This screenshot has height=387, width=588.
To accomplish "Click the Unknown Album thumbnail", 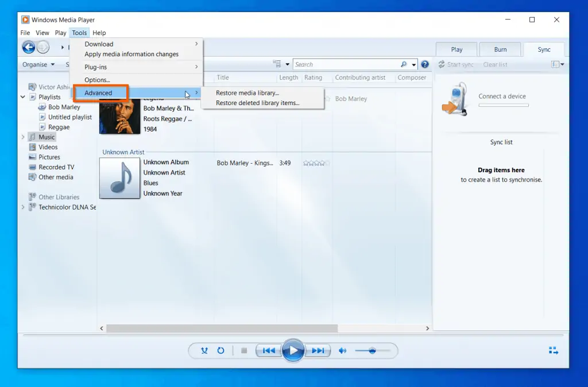I will tap(119, 178).
